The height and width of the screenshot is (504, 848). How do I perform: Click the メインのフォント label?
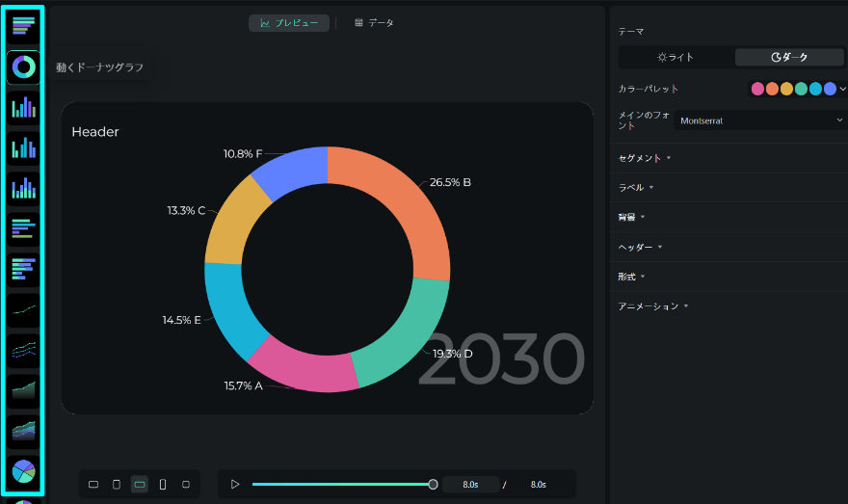click(x=644, y=120)
